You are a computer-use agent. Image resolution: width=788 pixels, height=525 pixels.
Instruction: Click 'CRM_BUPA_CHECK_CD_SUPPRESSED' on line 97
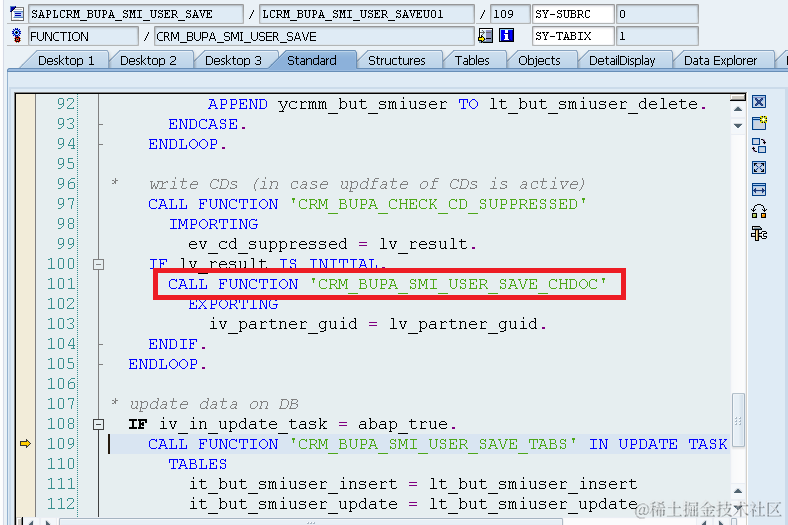point(438,204)
